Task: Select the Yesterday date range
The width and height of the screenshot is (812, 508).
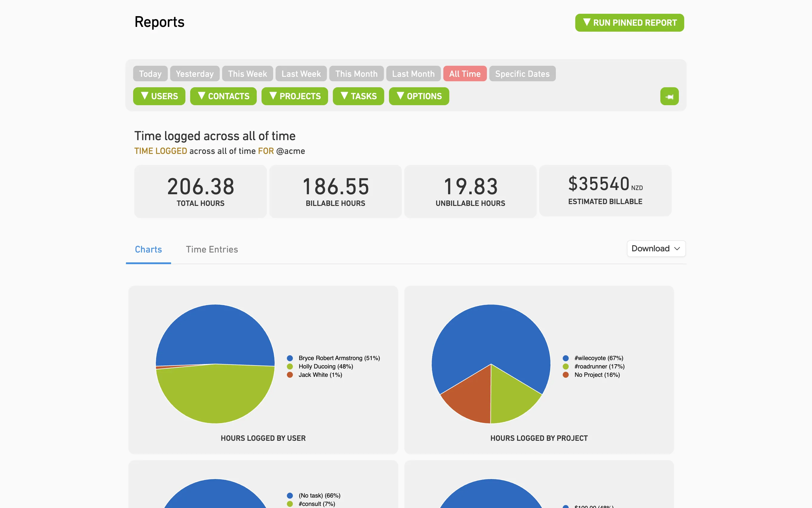Action: coord(195,74)
